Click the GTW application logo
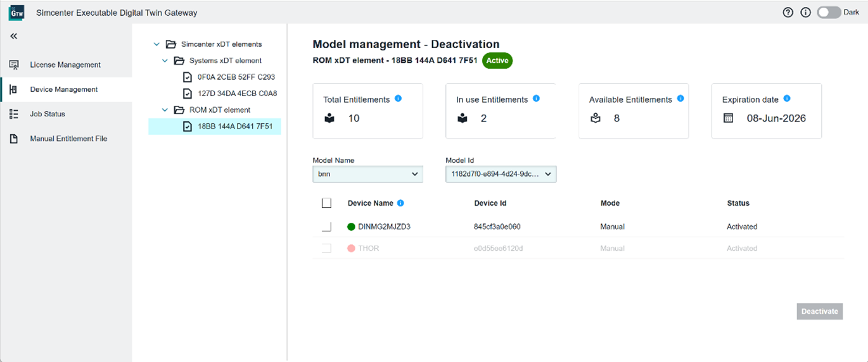Screen dimensions: 868x362 pyautogui.click(x=16, y=13)
